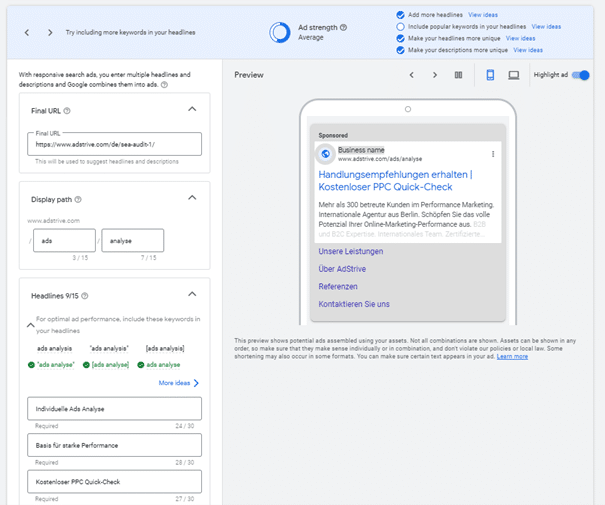Click sitelink 'Referenzen'

[x=338, y=286]
